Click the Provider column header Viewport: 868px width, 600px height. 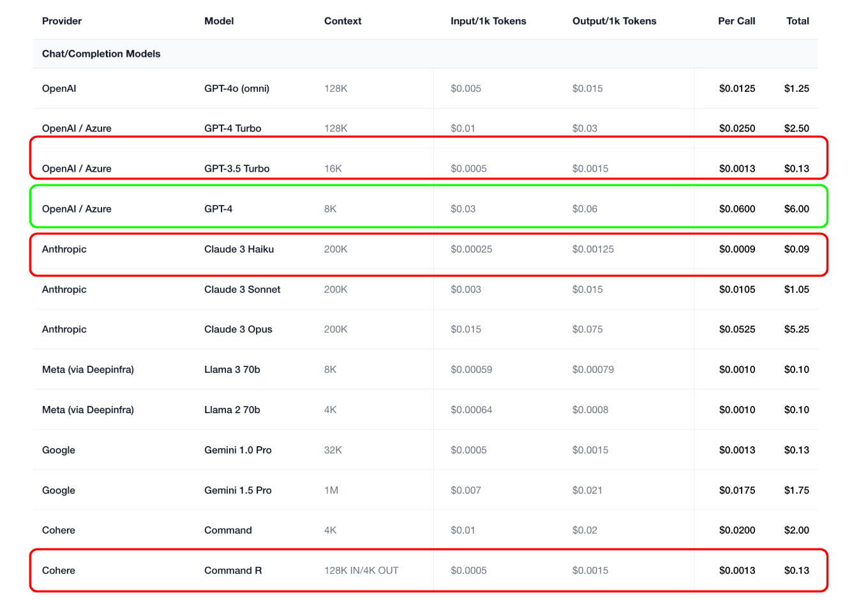(62, 21)
